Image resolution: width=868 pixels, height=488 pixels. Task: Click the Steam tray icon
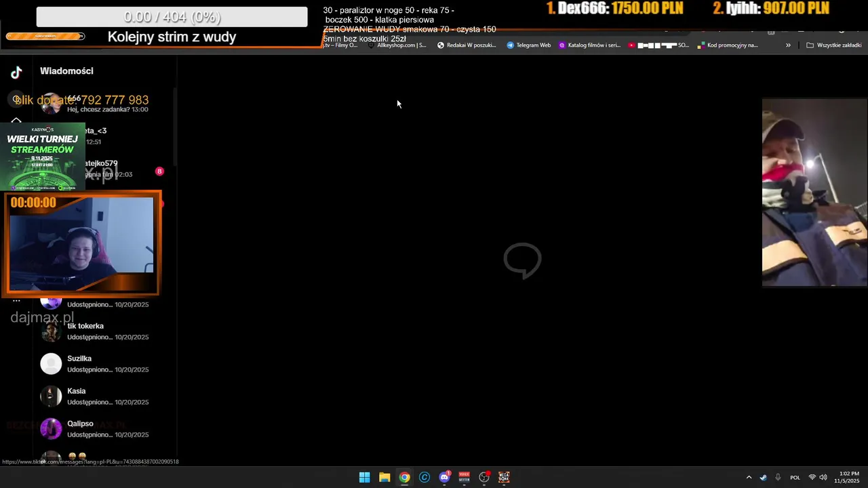pos(763,477)
